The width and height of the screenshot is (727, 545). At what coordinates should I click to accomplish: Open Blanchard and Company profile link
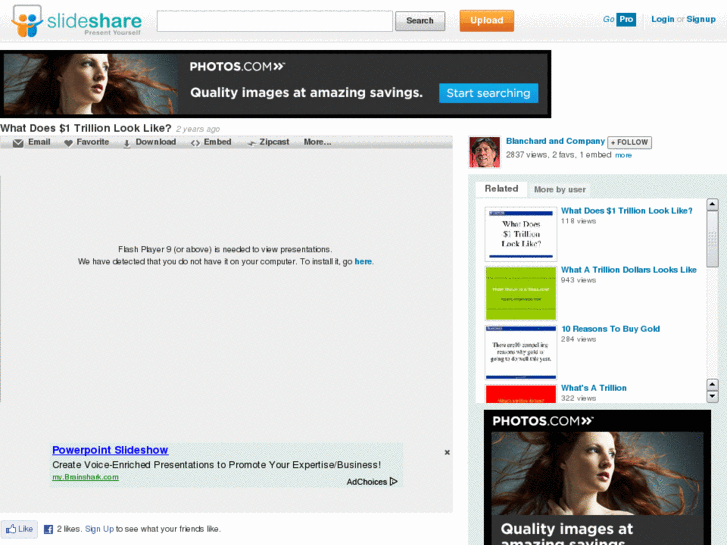click(555, 141)
